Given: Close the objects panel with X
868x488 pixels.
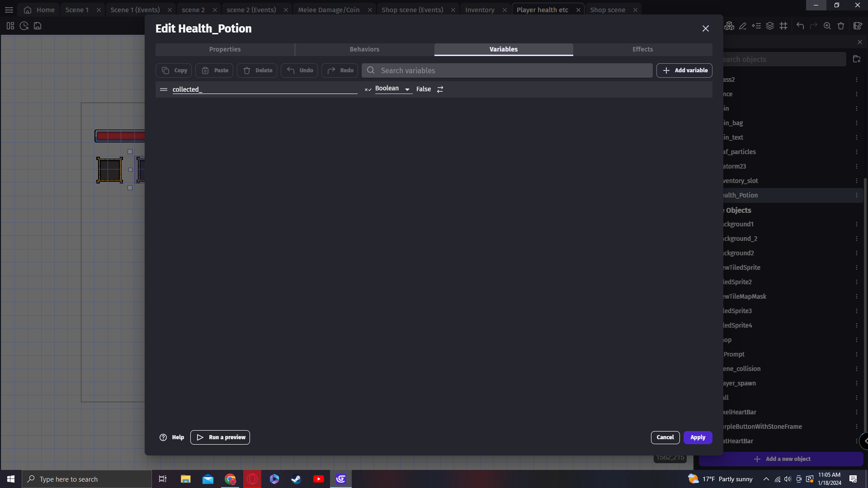Looking at the screenshot, I should (860, 42).
